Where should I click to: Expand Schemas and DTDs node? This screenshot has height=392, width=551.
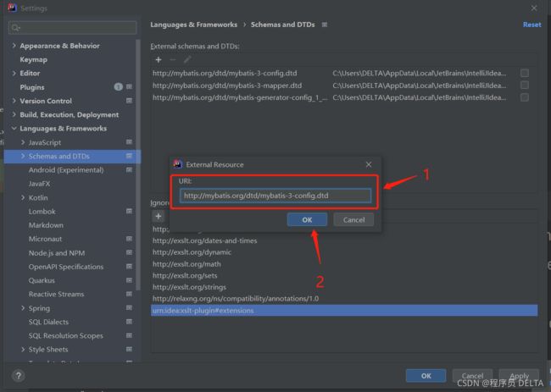point(23,156)
